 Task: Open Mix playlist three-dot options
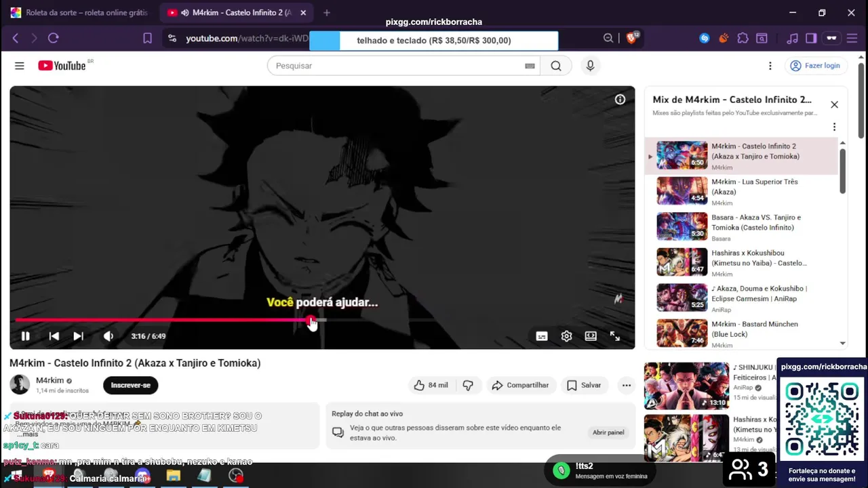click(834, 127)
